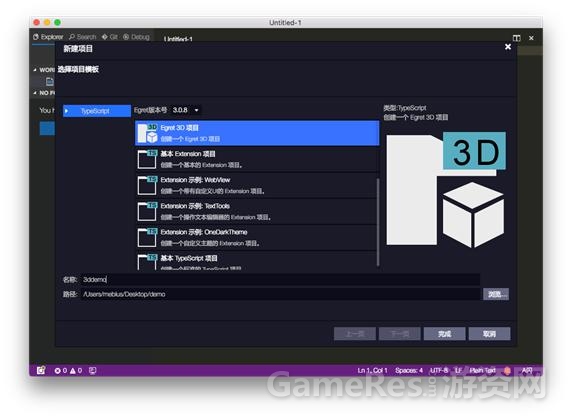The width and height of the screenshot is (572, 418).
Task: Click the OneDarkTheme template icon
Action: [147, 237]
